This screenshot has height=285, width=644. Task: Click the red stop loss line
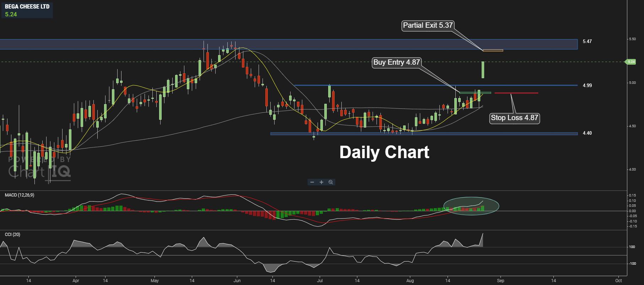[x=516, y=93]
